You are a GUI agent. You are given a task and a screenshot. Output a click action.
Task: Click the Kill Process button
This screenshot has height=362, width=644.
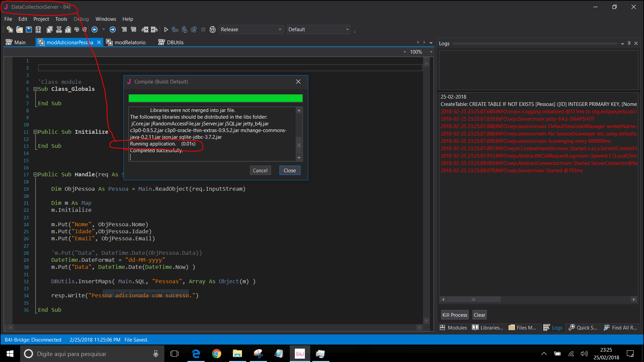click(x=454, y=315)
